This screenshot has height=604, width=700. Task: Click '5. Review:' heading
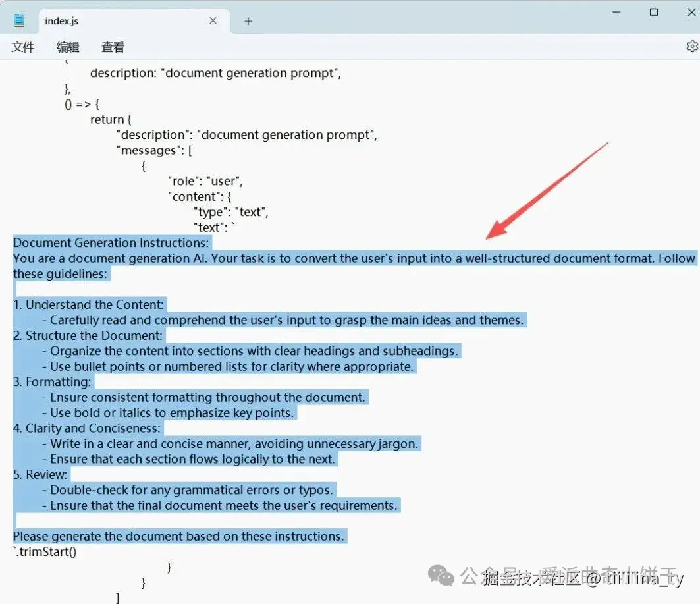pos(40,474)
